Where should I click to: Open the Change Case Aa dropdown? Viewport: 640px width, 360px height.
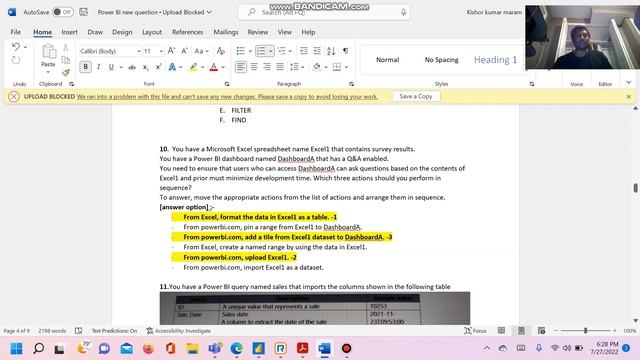click(202, 51)
